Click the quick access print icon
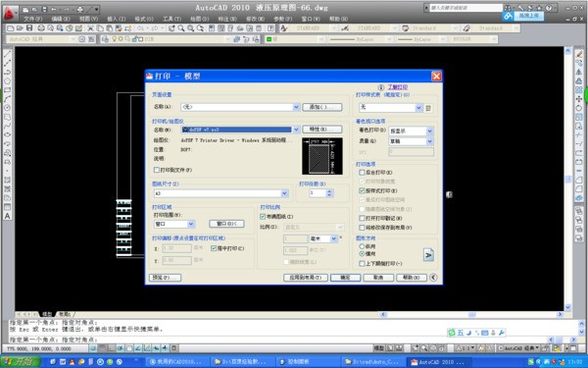588x368 pixels. tap(80, 9)
